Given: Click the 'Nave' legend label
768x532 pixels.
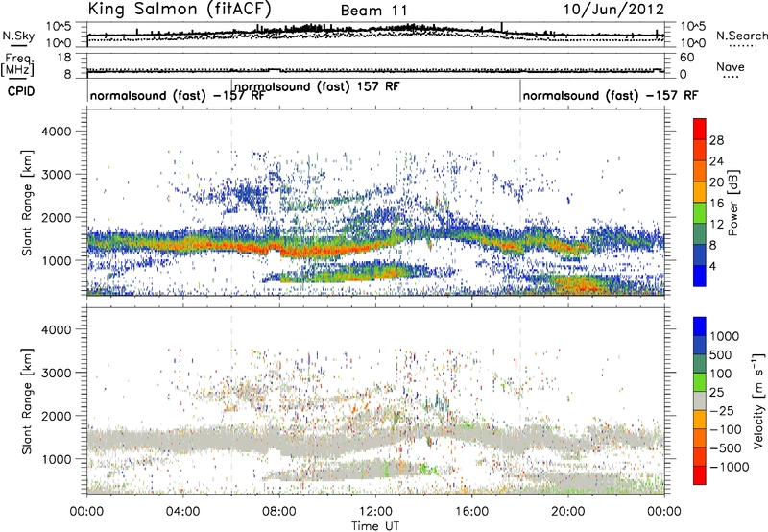Looking at the screenshot, I should (x=730, y=67).
